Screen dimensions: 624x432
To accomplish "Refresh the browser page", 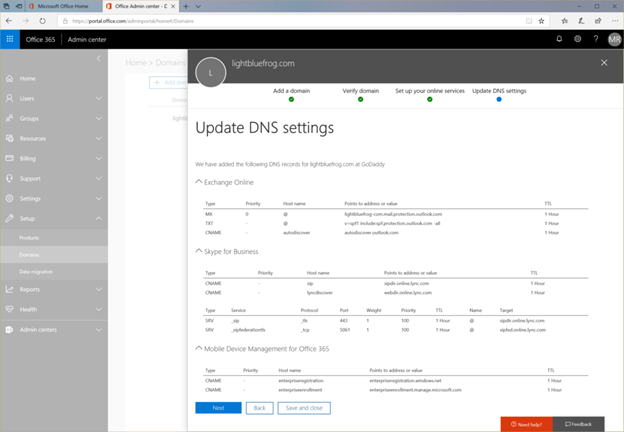I will pos(42,21).
